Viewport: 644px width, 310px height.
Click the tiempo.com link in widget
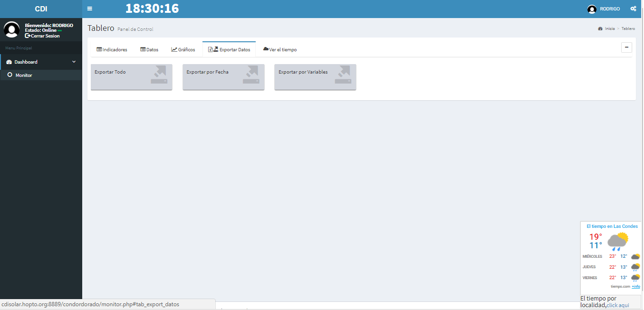[620, 286]
